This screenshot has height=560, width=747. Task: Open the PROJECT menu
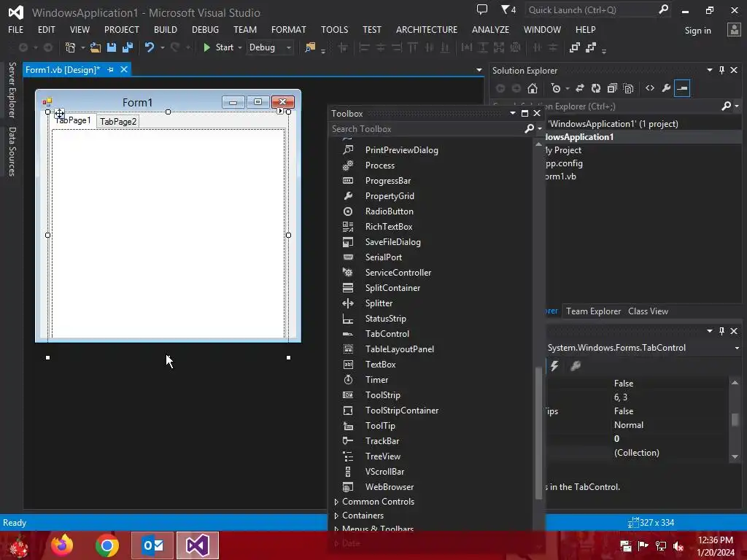[122, 29]
